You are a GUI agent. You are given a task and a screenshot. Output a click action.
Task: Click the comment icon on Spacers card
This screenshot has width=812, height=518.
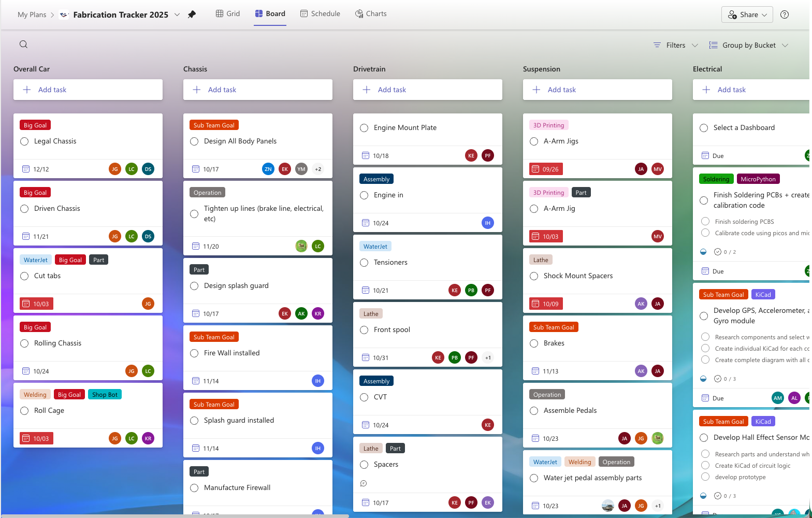(364, 483)
